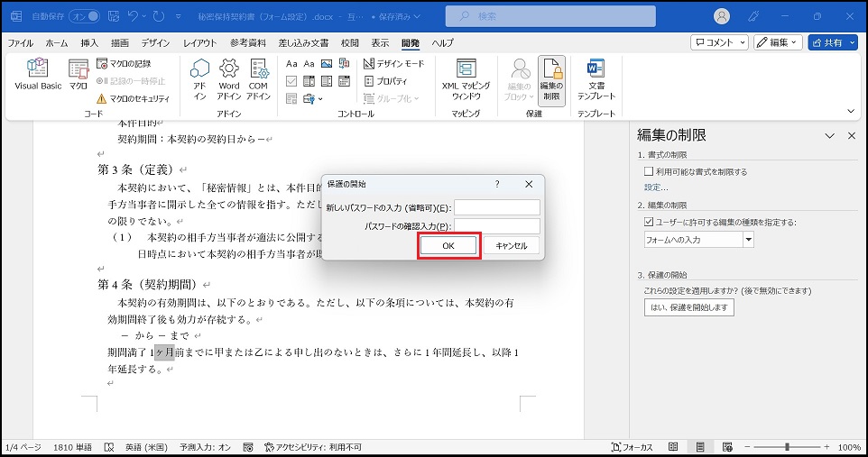This screenshot has width=868, height=457.
Task: Switch to 差し込み文書 tab
Action: tap(303, 42)
